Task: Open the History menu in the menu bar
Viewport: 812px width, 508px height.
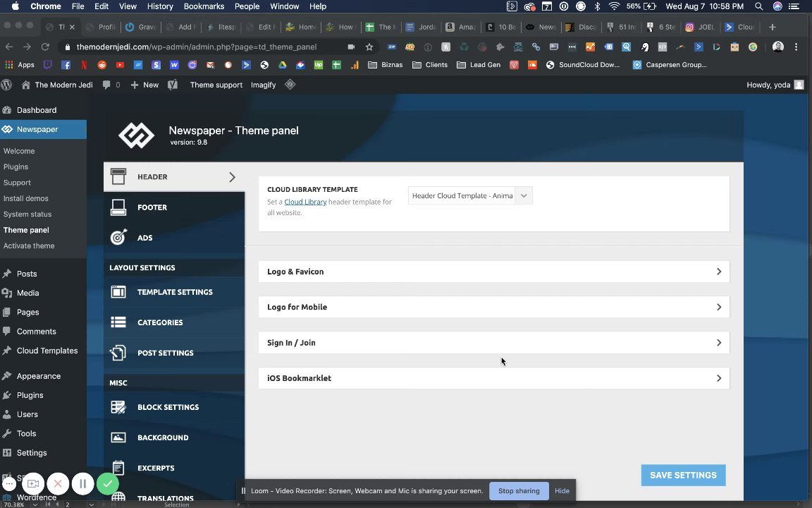Action: click(159, 6)
